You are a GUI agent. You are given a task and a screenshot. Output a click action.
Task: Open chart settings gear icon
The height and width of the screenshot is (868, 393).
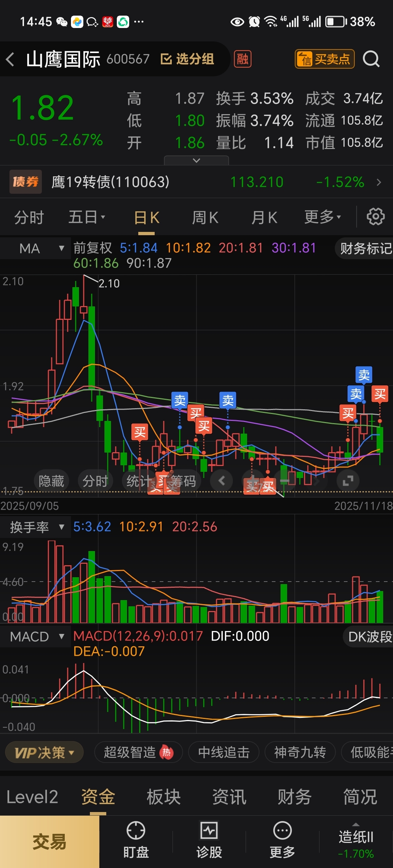coord(376,217)
